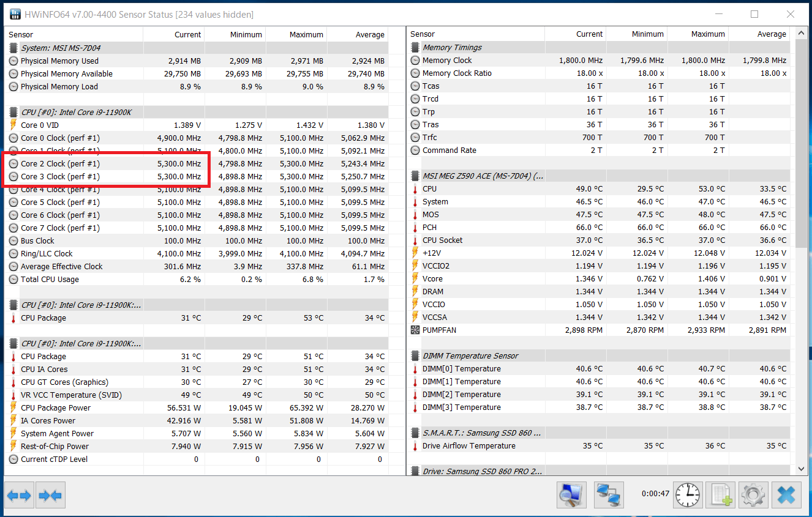Viewport: 812px width, 517px height.
Task: Click clock icon beside Current cTDP Level
Action: 13,459
